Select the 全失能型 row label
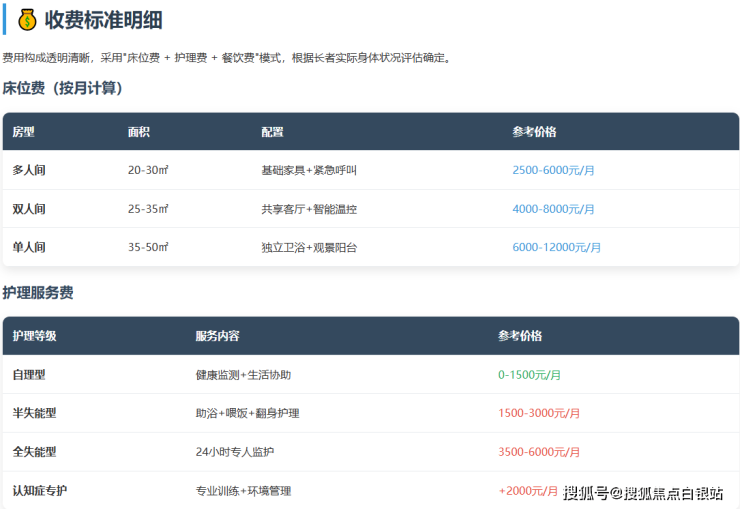 pos(34,451)
